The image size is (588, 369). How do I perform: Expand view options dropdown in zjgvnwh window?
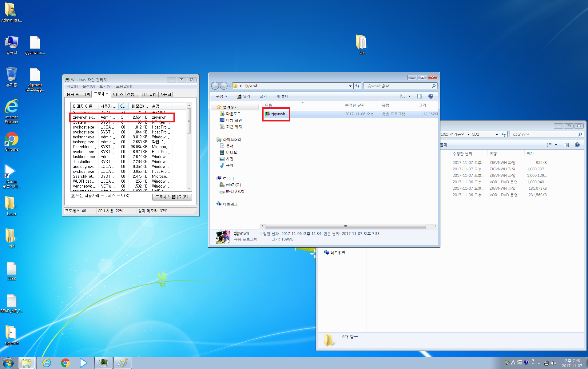tap(409, 96)
